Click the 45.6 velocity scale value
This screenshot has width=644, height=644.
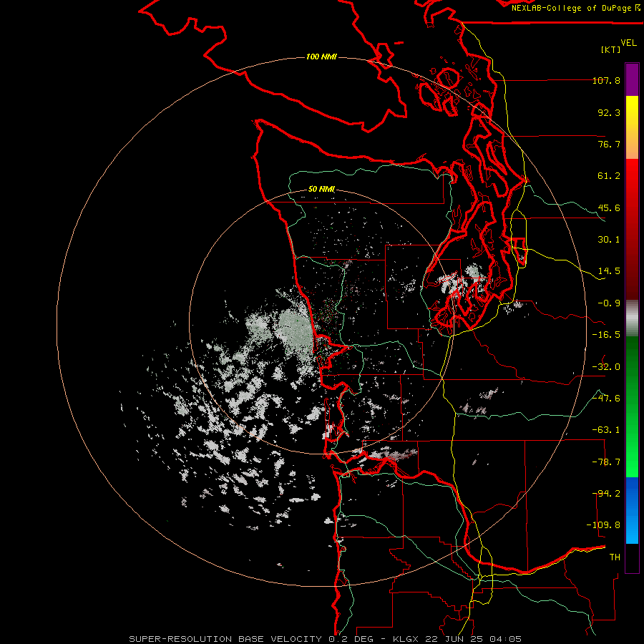coord(609,208)
